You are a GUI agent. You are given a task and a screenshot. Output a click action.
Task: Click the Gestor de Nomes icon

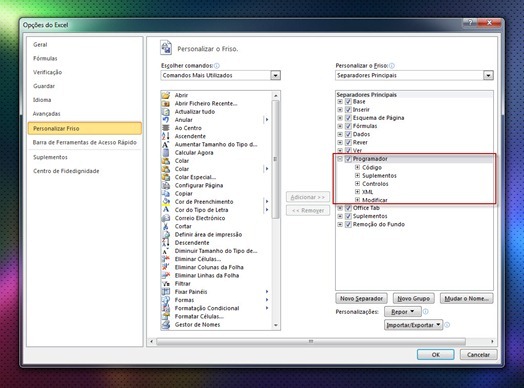click(166, 325)
